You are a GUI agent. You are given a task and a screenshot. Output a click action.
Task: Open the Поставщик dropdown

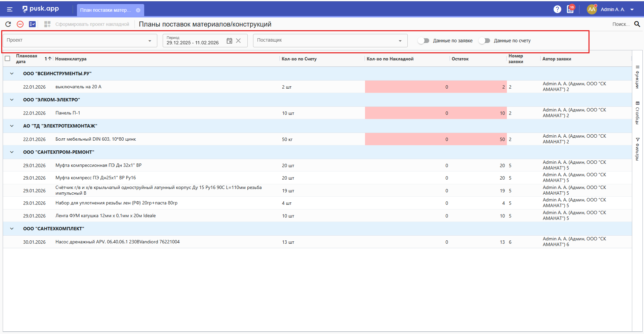400,41
